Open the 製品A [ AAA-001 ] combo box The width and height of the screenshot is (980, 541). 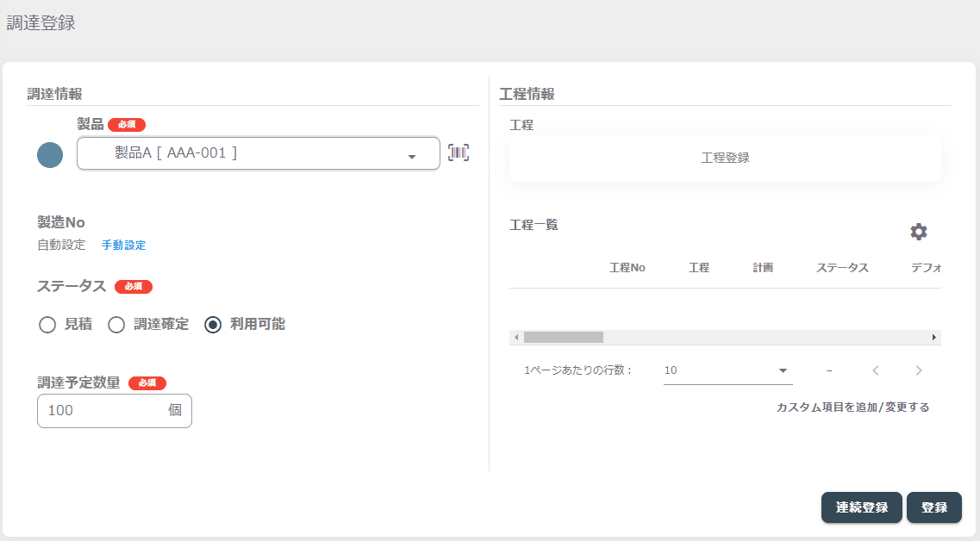[258, 153]
